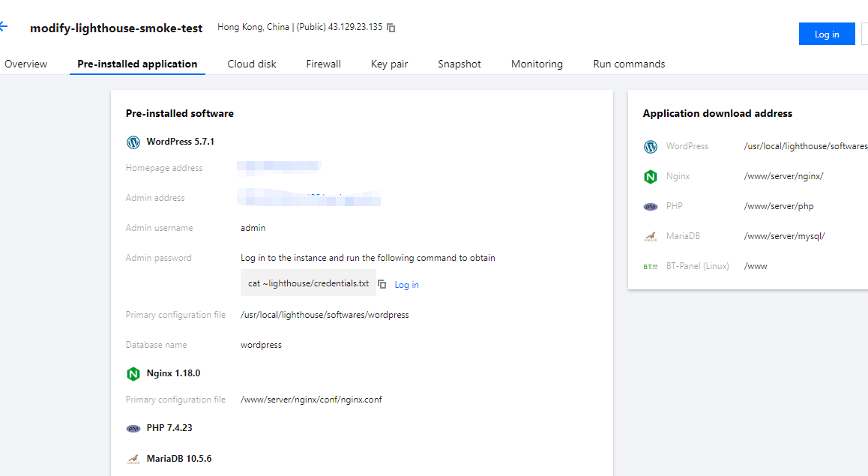The height and width of the screenshot is (476, 868).
Task: Click the password instruction text about running command
Action: 367,258
